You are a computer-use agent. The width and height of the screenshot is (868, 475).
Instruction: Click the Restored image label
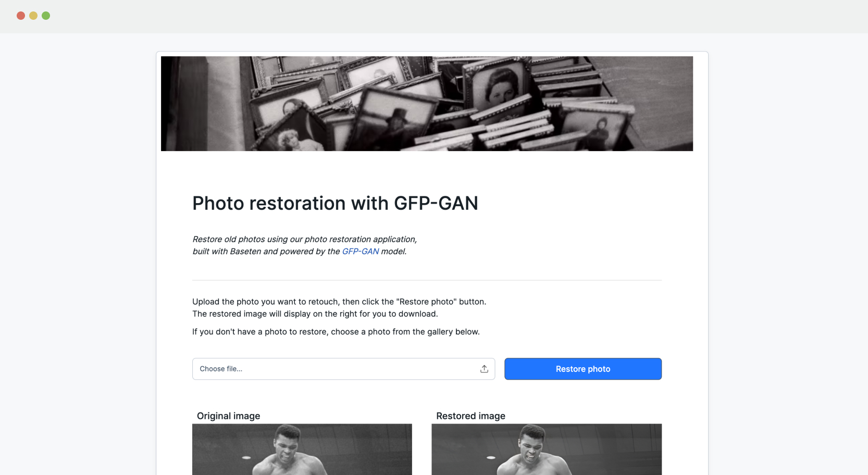(x=470, y=416)
